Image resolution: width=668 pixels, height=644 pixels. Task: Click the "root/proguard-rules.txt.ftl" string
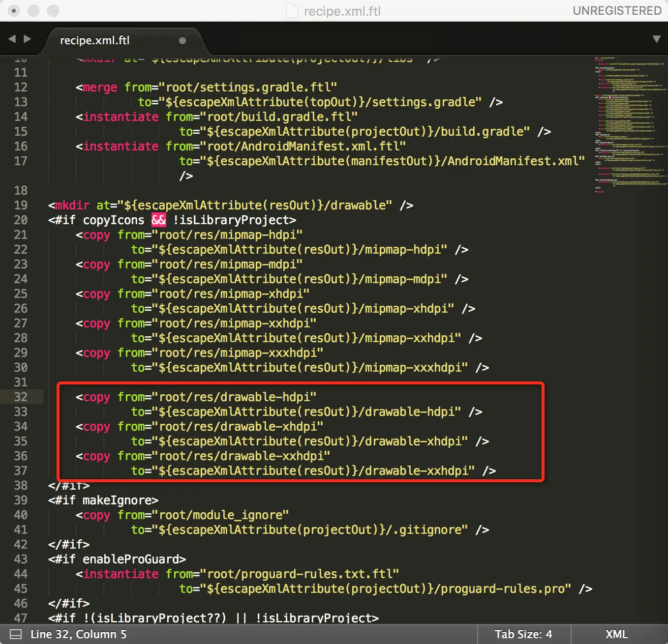(300, 574)
